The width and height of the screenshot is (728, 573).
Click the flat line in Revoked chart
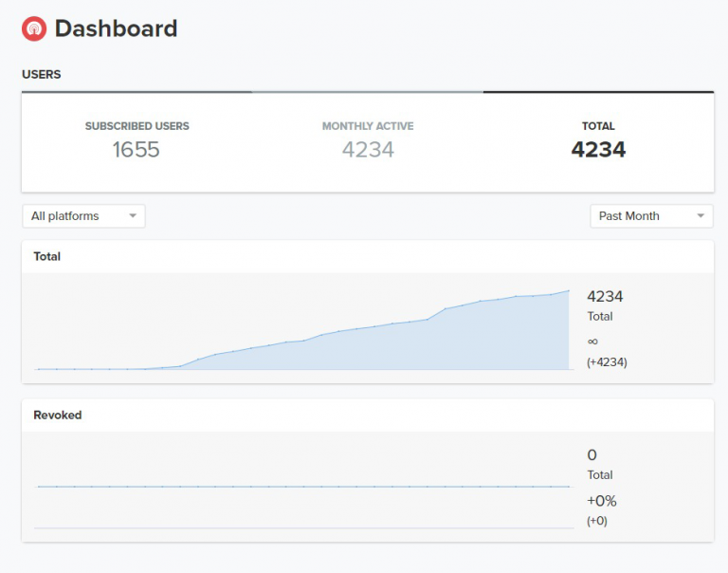point(303,487)
